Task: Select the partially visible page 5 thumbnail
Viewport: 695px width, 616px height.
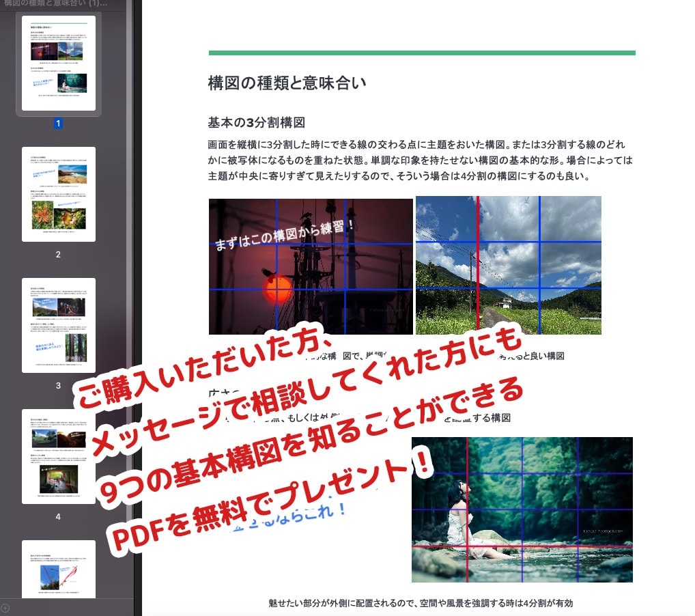Action: point(59,569)
